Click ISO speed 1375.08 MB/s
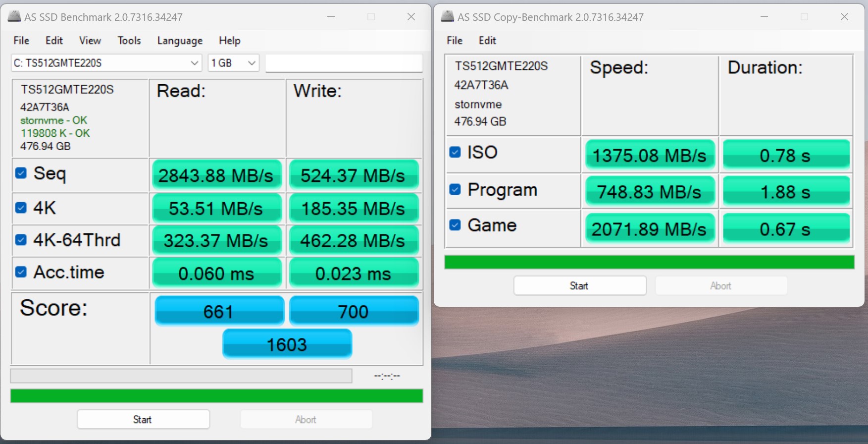 pos(650,155)
